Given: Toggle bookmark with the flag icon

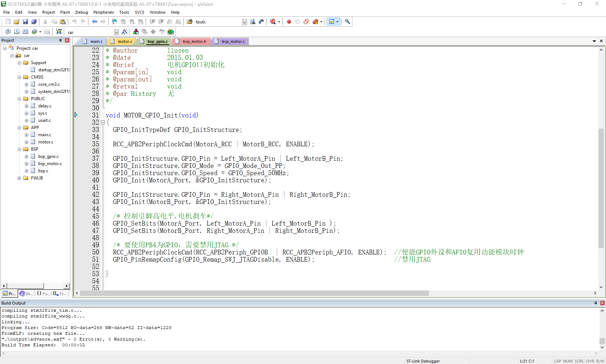Looking at the screenshot, I should pyautogui.click(x=114, y=22).
